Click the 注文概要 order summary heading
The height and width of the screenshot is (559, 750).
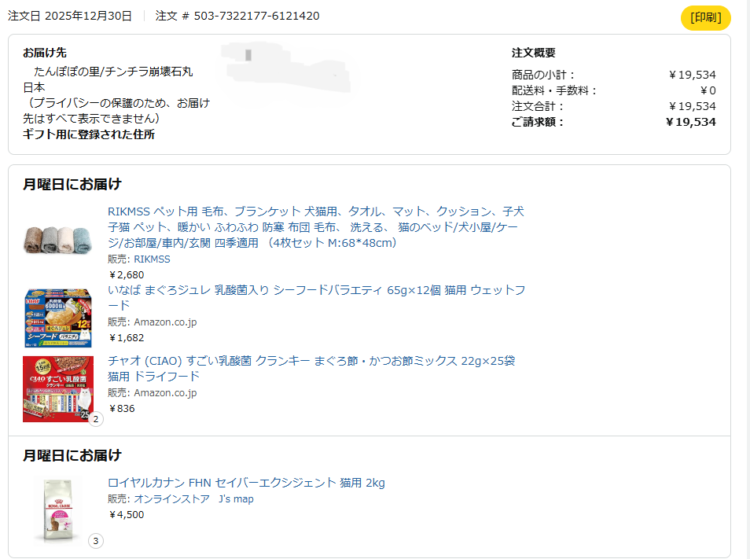click(x=533, y=53)
